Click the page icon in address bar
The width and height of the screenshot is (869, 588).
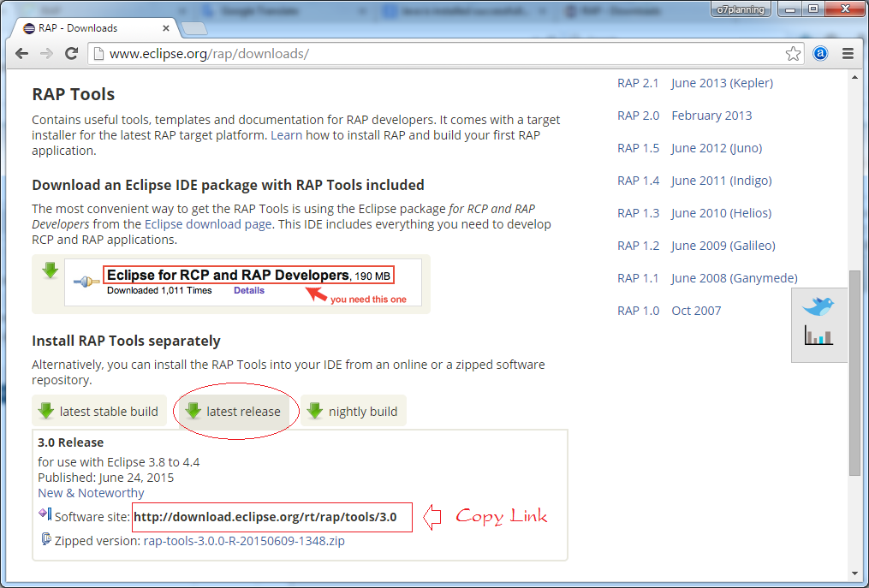click(x=98, y=54)
